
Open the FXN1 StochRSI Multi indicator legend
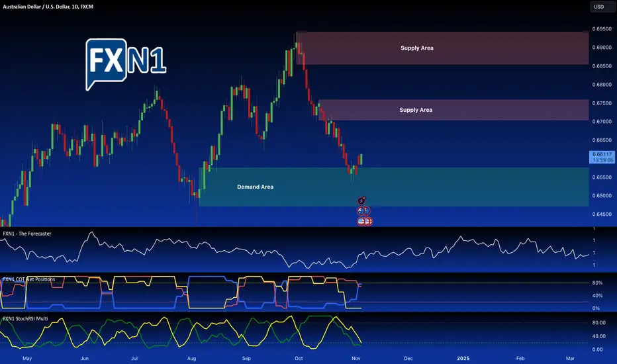click(x=25, y=319)
